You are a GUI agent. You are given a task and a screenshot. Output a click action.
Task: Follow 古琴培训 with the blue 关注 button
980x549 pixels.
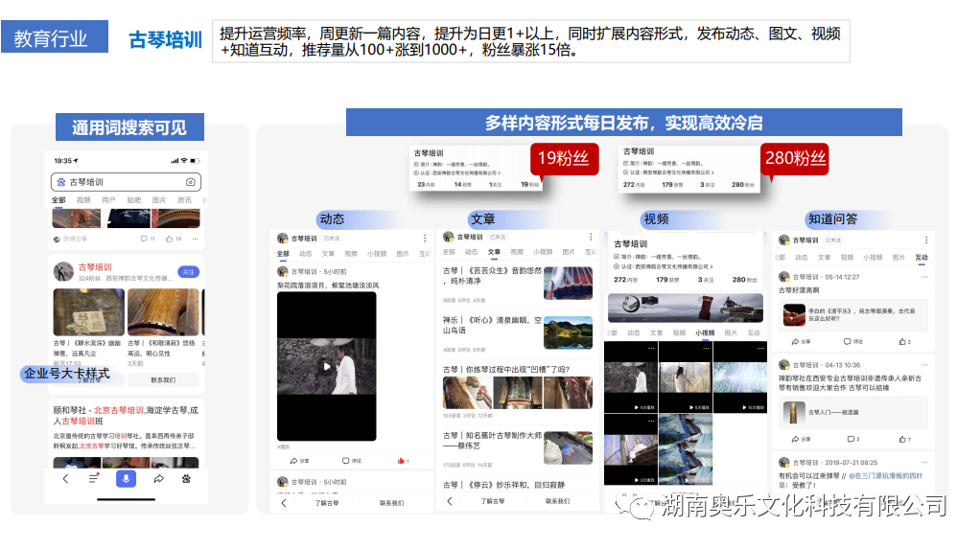coord(189,272)
